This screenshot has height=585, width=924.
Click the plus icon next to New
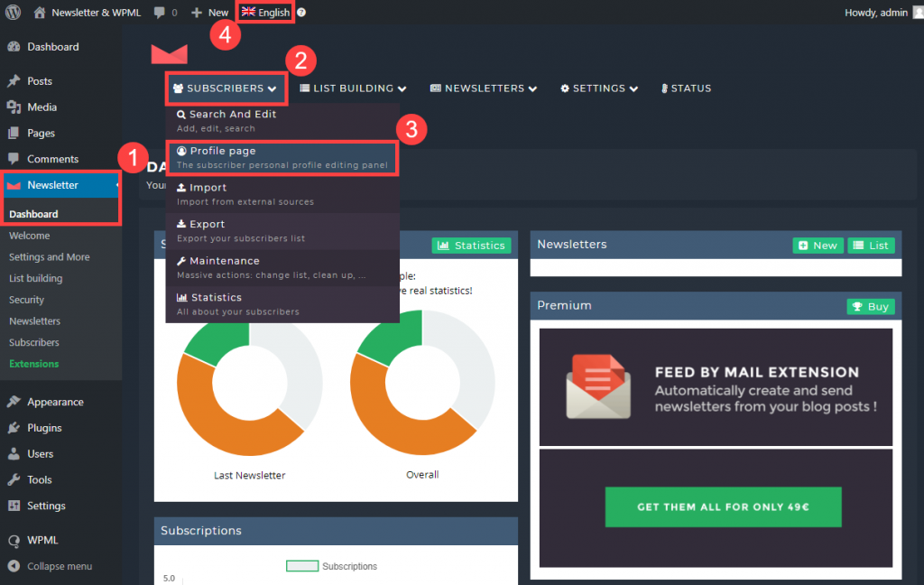(x=197, y=13)
